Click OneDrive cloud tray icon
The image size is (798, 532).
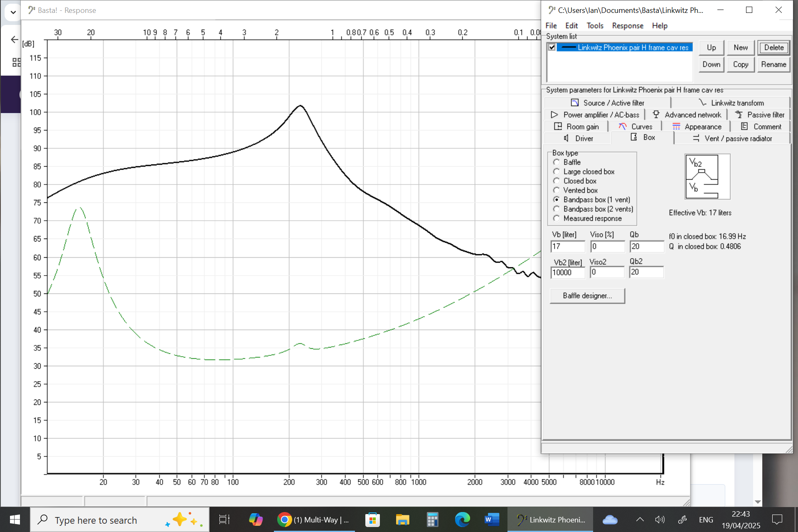tap(610, 520)
